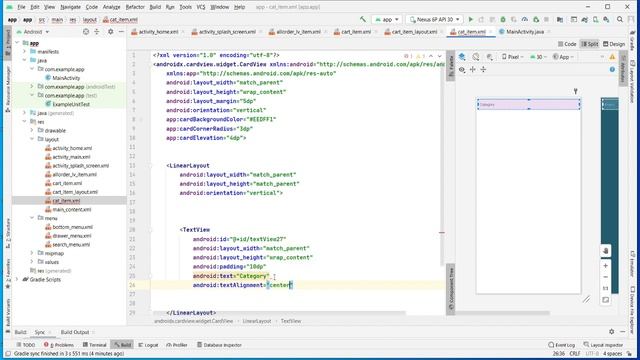Open the Event Log
Image resolution: width=640 pixels, height=360 pixels.
[562, 345]
